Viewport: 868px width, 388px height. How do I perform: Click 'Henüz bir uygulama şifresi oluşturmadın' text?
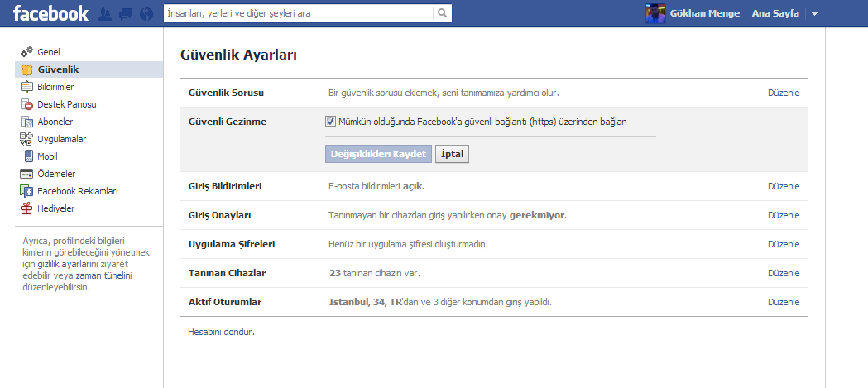tap(409, 244)
